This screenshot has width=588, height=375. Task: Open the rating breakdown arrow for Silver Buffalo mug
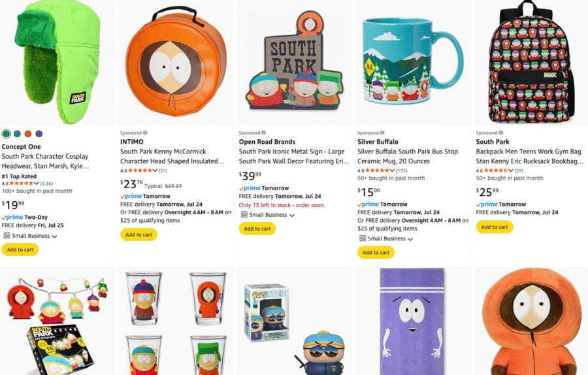(x=392, y=171)
